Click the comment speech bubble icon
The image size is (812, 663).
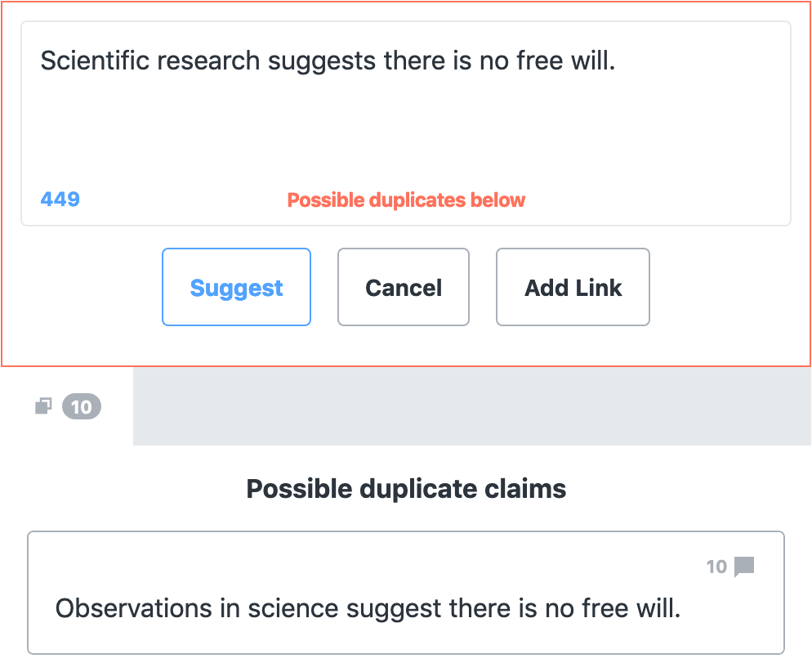[x=744, y=566]
